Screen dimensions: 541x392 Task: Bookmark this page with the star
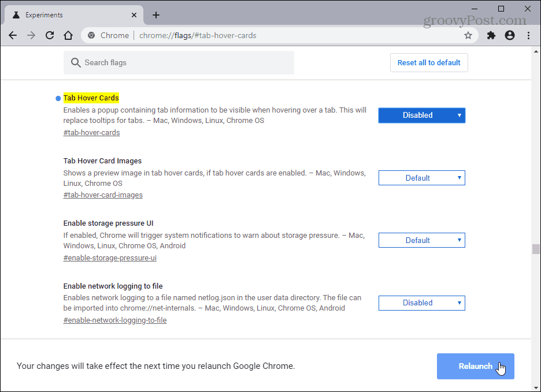pos(468,35)
